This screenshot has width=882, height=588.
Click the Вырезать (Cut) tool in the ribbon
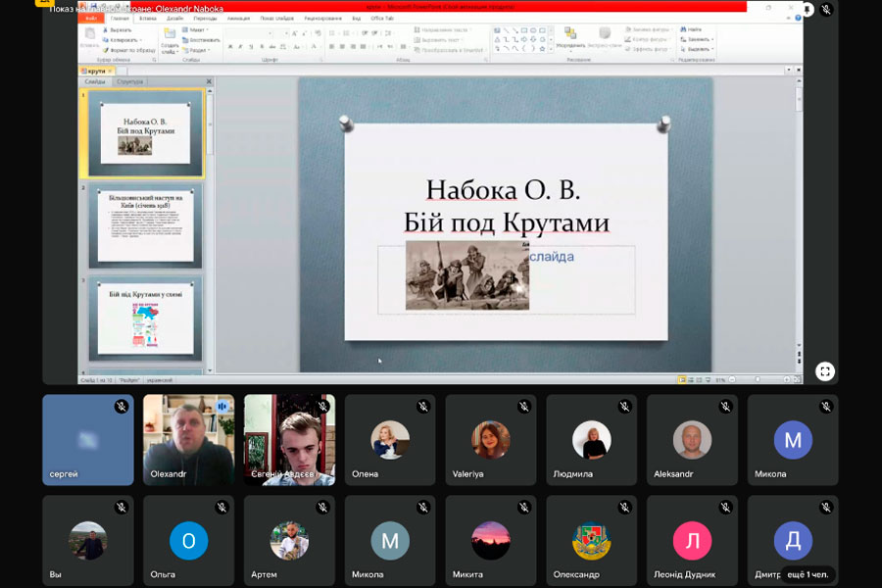click(120, 29)
